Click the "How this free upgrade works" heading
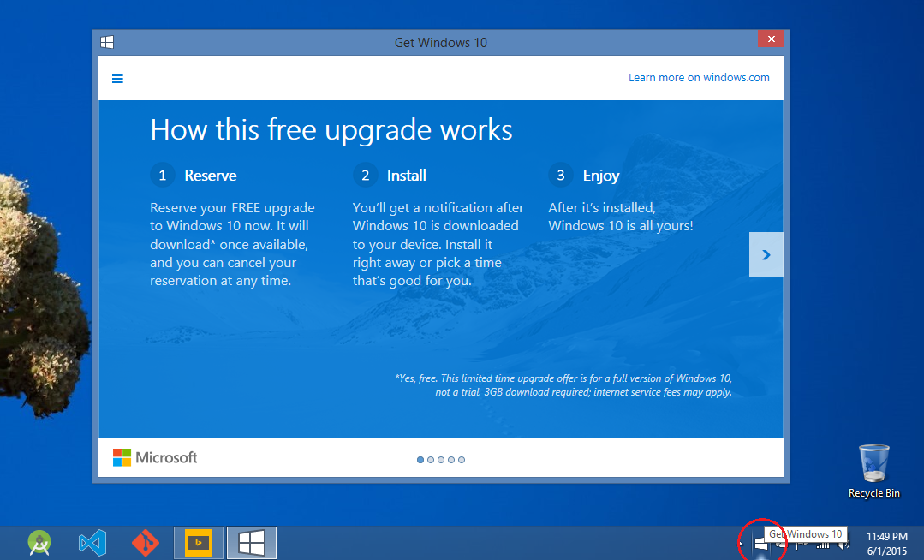Viewport: 924px width, 560px height. (331, 129)
